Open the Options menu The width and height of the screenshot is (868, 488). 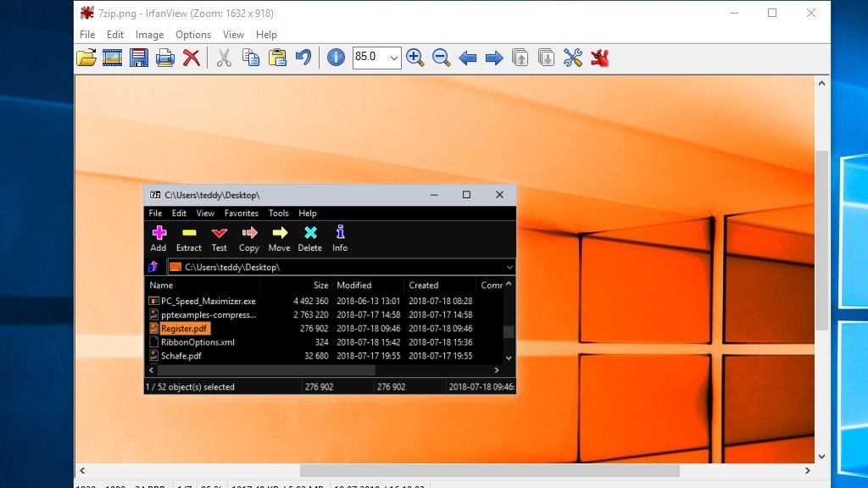pos(193,34)
